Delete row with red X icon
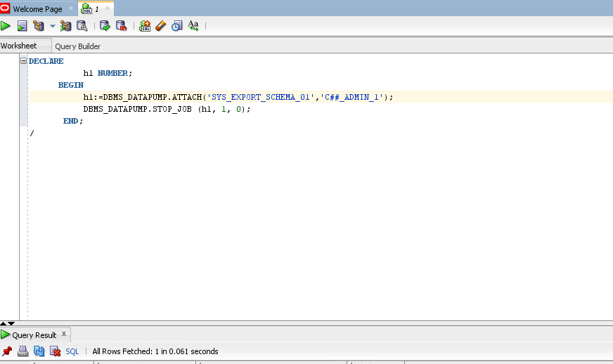The height and width of the screenshot is (364, 613). tap(55, 351)
